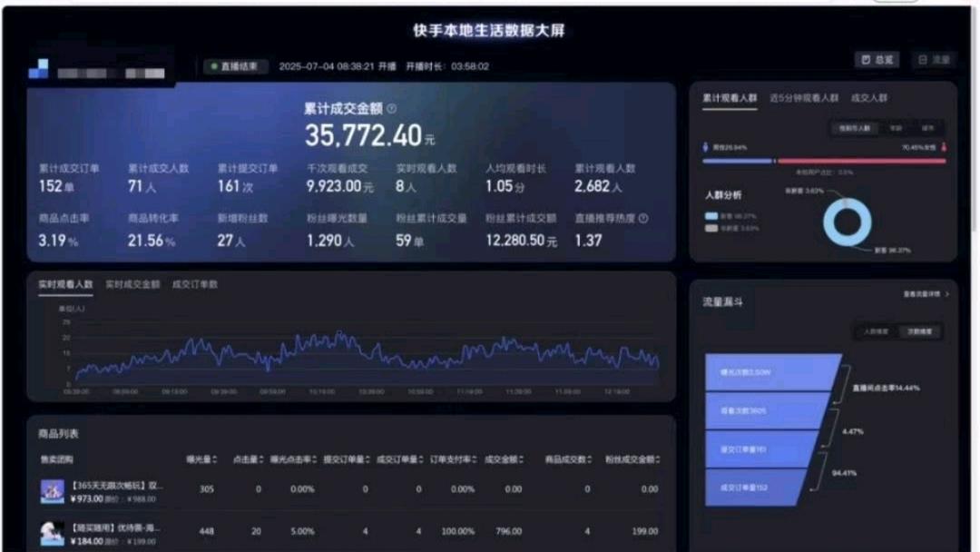The width and height of the screenshot is (980, 552).
Task: Click 累计观看人数 value 2,682
Action: coord(592,186)
